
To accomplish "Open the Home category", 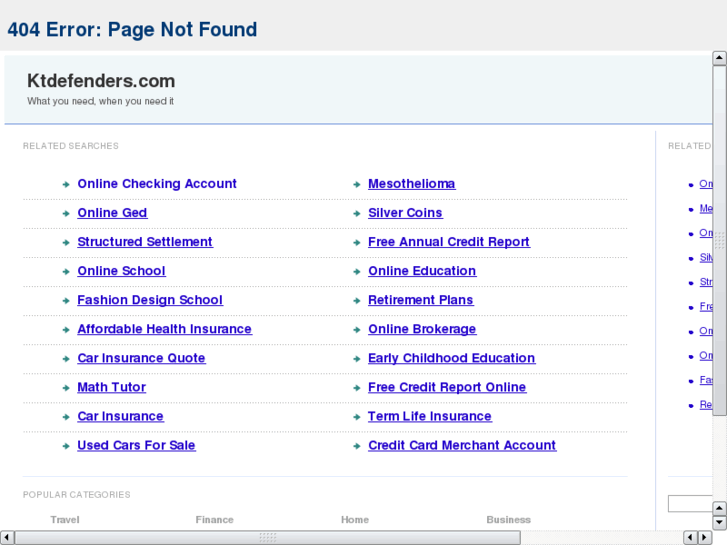I will (x=354, y=520).
